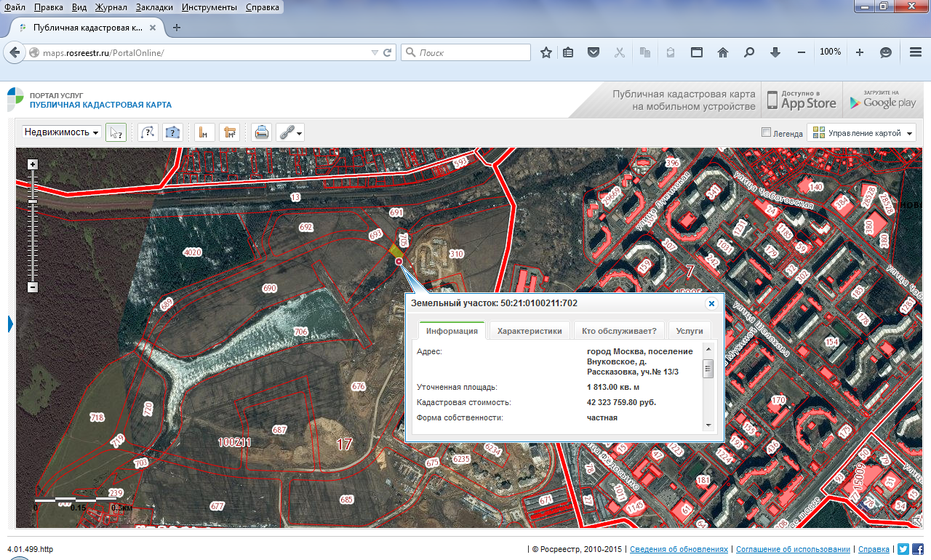Viewport: 931px width, 560px height.
Task: Select the identify-by-polygon query tool
Action: tap(172, 132)
